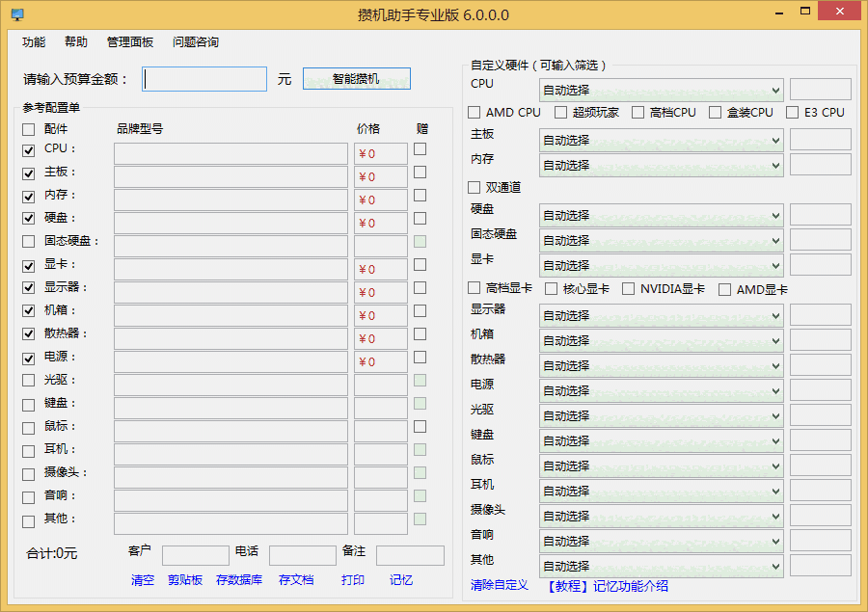This screenshot has width=868, height=612.
Task: Expand the 显卡 selection dropdown
Action: 775,266
